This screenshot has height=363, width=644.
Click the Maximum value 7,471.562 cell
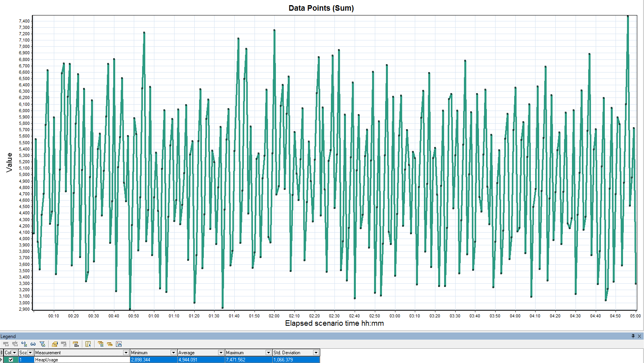point(248,360)
